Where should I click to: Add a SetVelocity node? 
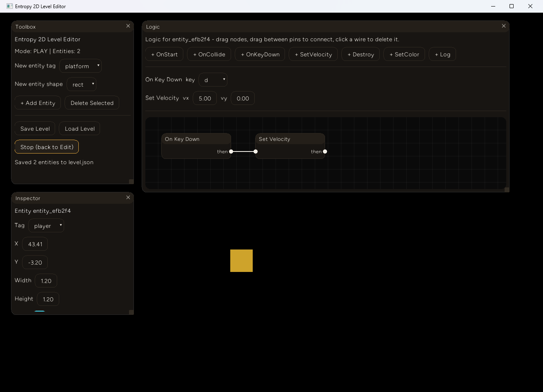pos(313,54)
